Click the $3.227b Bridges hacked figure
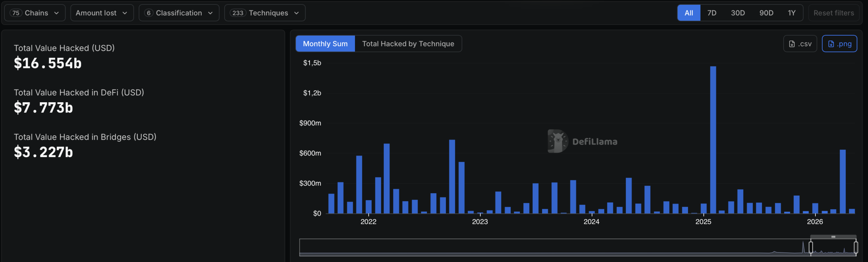This screenshot has width=868, height=262. (43, 152)
